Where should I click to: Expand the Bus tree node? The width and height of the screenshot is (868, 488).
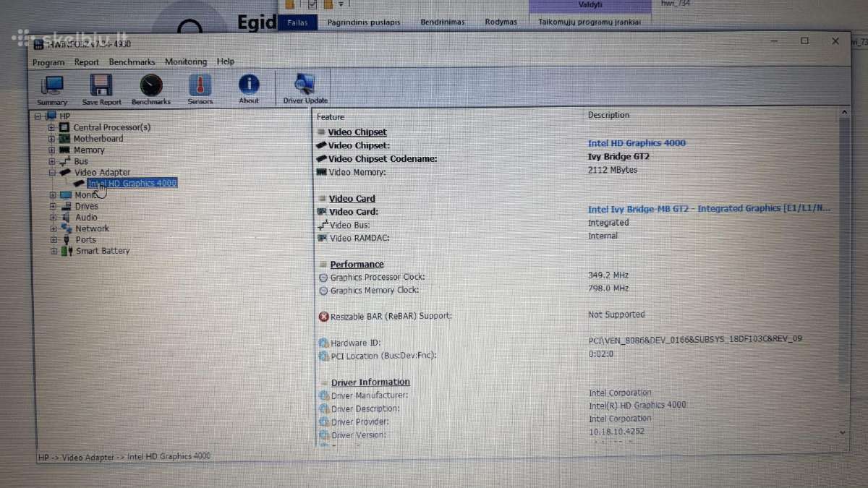tap(52, 161)
